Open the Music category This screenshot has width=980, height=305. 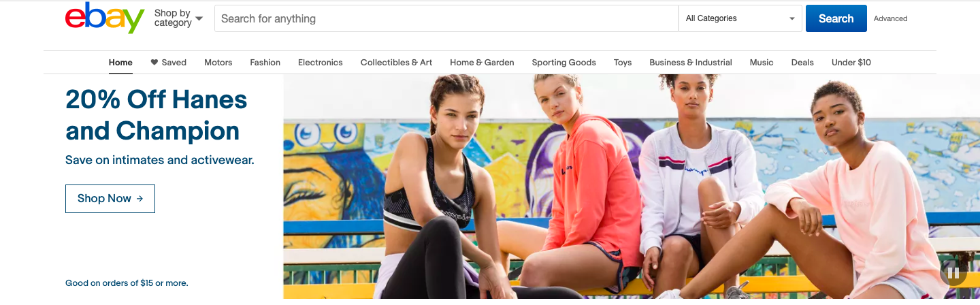[x=761, y=62]
